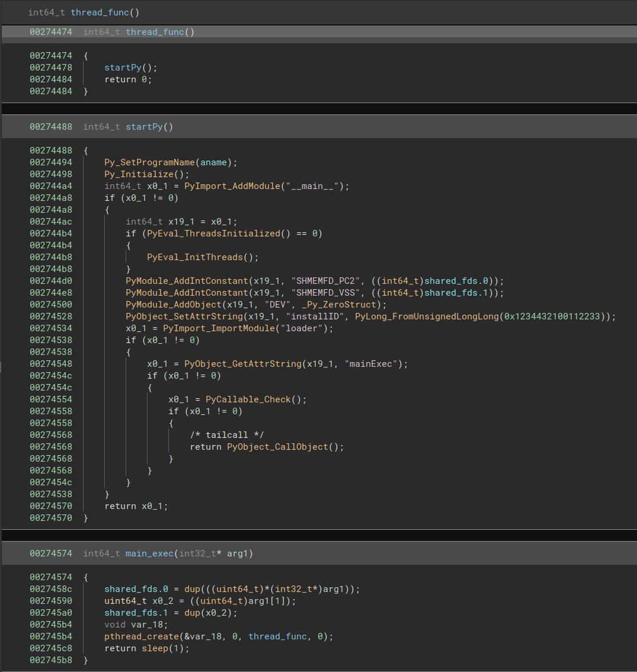Click address 002745c8
Screen dimensions: 637x672
point(51,648)
